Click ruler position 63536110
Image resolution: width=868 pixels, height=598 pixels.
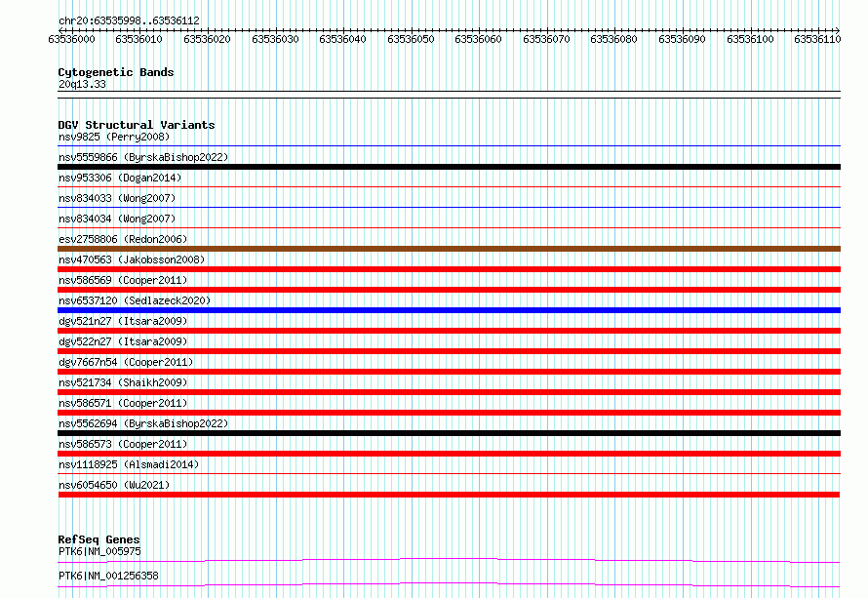pos(817,39)
